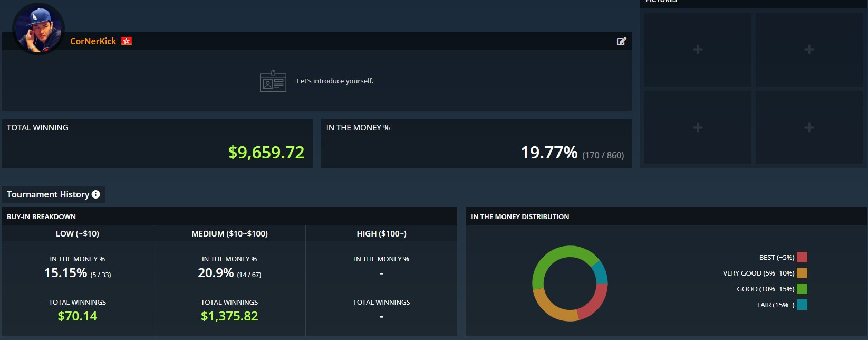
Task: Click the BEST (~5%) red legend swatch
Action: [x=802, y=257]
